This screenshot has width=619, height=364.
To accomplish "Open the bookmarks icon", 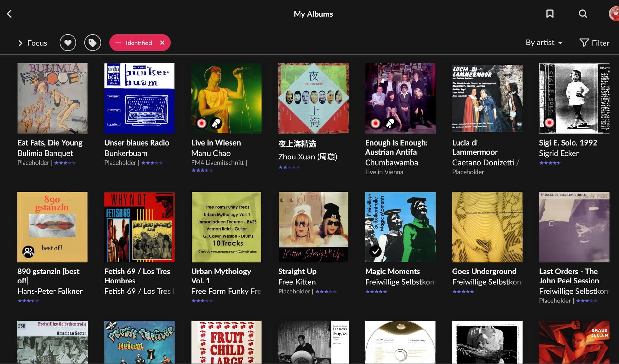I will [x=550, y=14].
